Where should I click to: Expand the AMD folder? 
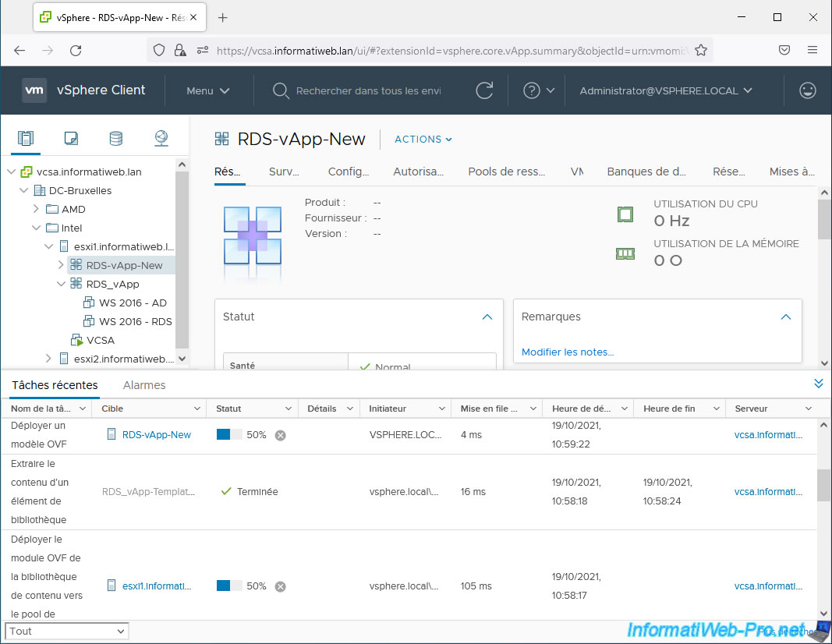tap(36, 209)
